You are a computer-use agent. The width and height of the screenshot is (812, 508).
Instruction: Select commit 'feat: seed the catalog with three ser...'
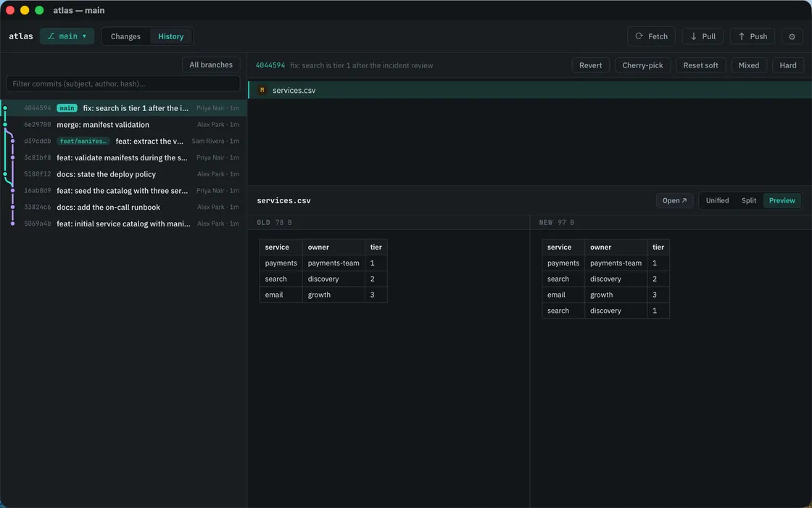(x=123, y=191)
